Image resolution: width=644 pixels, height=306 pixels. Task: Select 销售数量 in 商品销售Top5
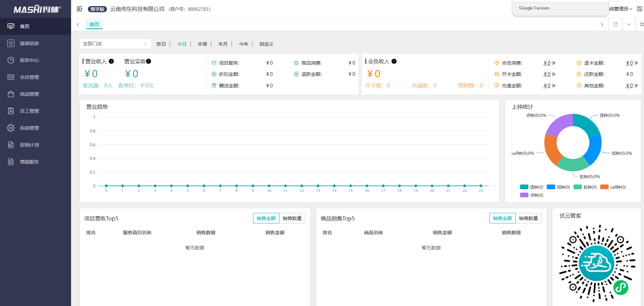(529, 218)
